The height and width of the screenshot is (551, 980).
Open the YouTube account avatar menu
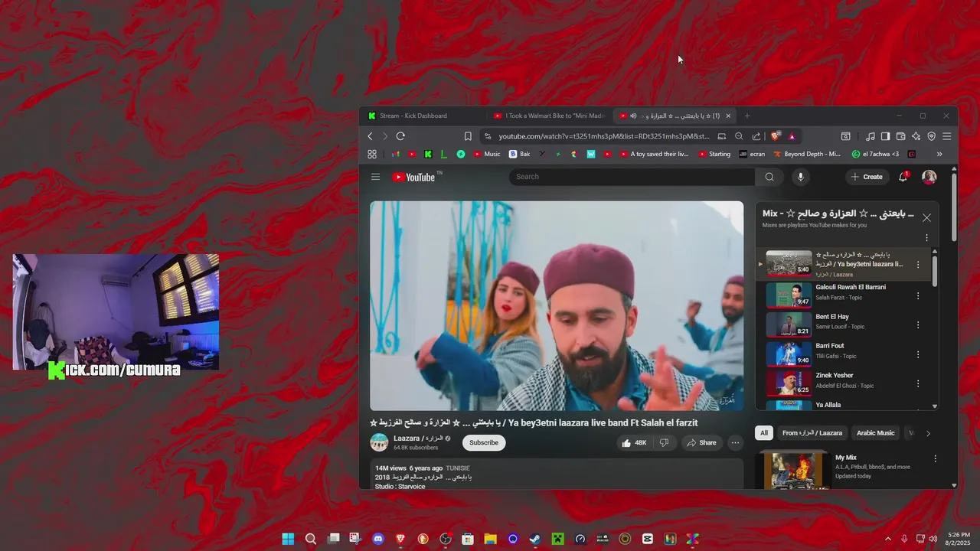[x=929, y=177]
